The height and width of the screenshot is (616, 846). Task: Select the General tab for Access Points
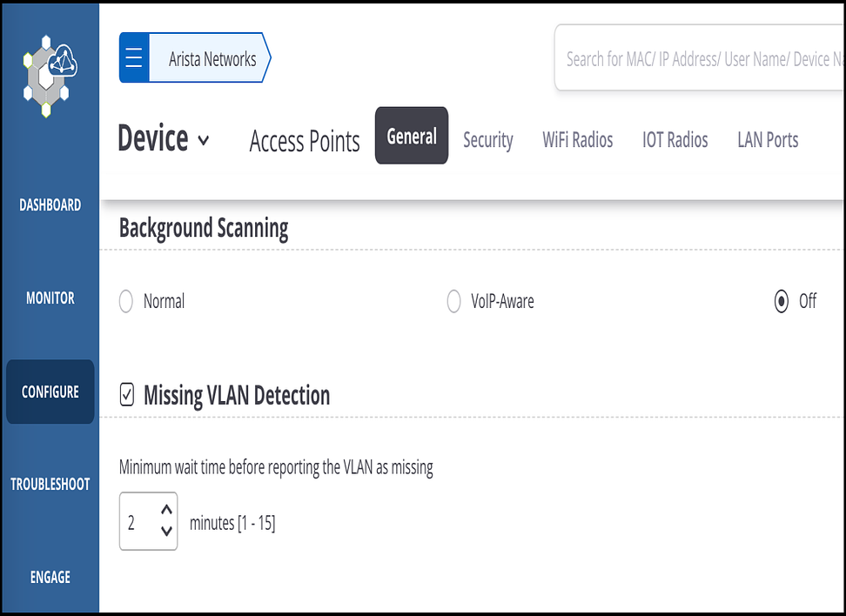click(x=411, y=136)
